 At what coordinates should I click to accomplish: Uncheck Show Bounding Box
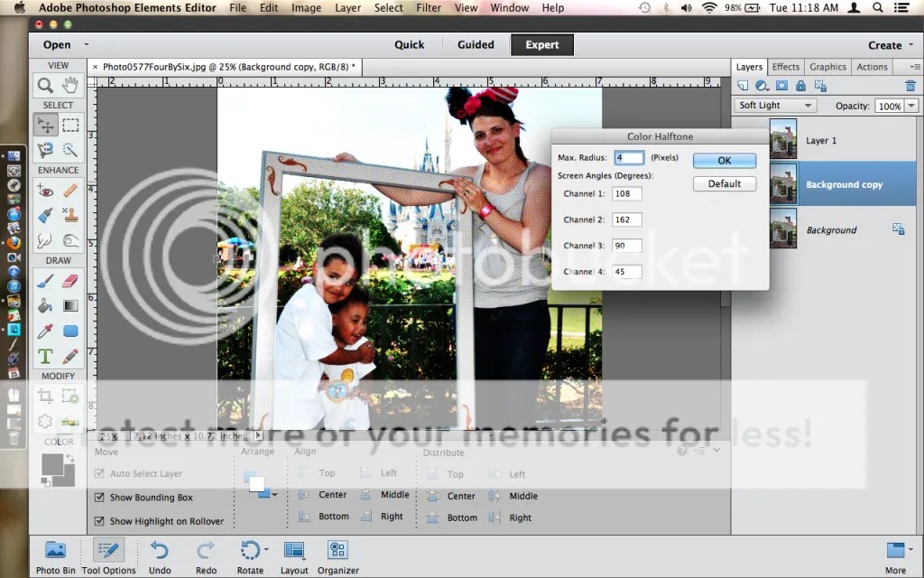[x=99, y=498]
